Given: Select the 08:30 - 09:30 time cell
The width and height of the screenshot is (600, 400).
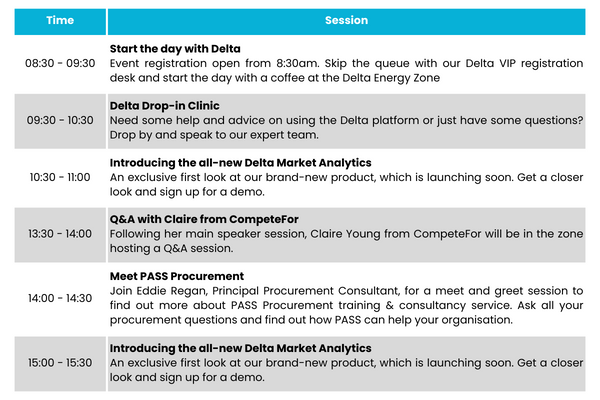Looking at the screenshot, I should 60,63.
